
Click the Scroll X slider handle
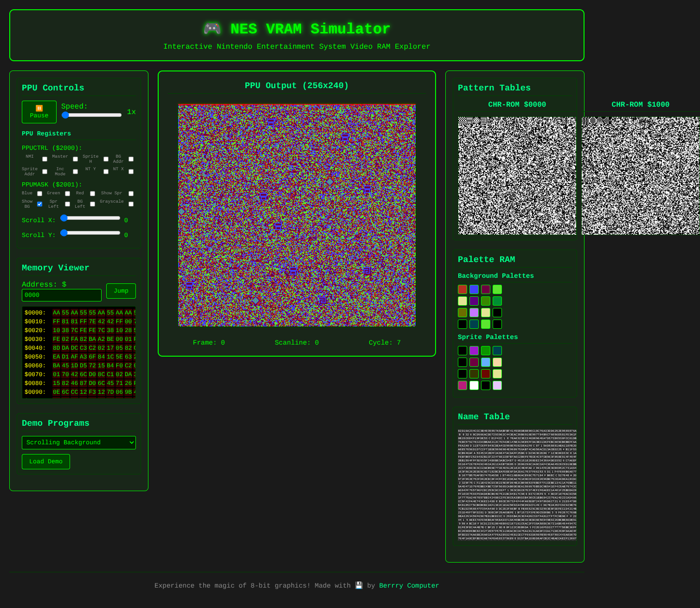point(64,218)
